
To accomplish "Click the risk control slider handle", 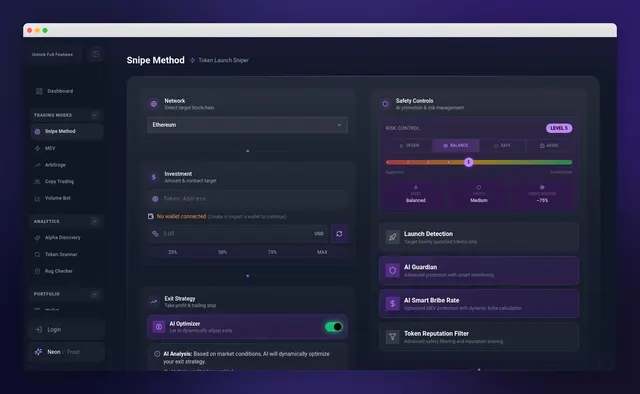I will click(x=469, y=162).
